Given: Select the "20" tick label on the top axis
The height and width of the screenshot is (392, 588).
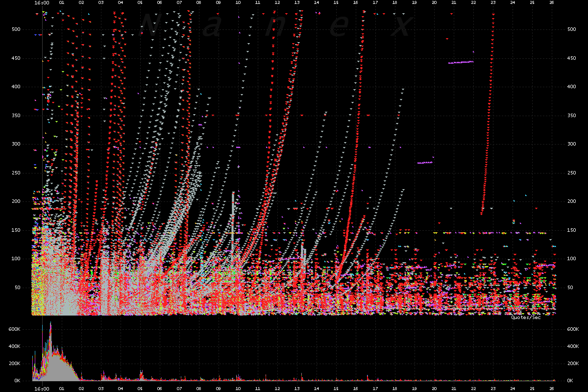Looking at the screenshot, I should (x=434, y=2).
